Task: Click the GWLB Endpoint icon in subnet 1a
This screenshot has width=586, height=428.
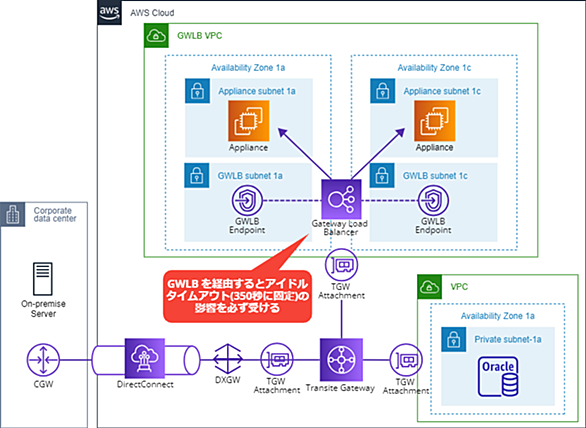Action: click(247, 201)
